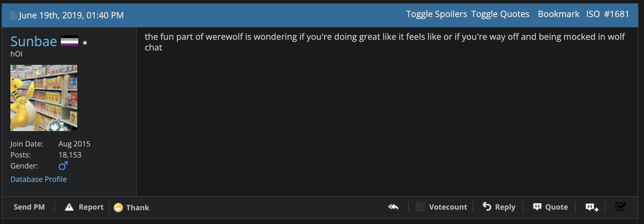
Task: Click the Thank smiley icon
Action: tap(118, 208)
